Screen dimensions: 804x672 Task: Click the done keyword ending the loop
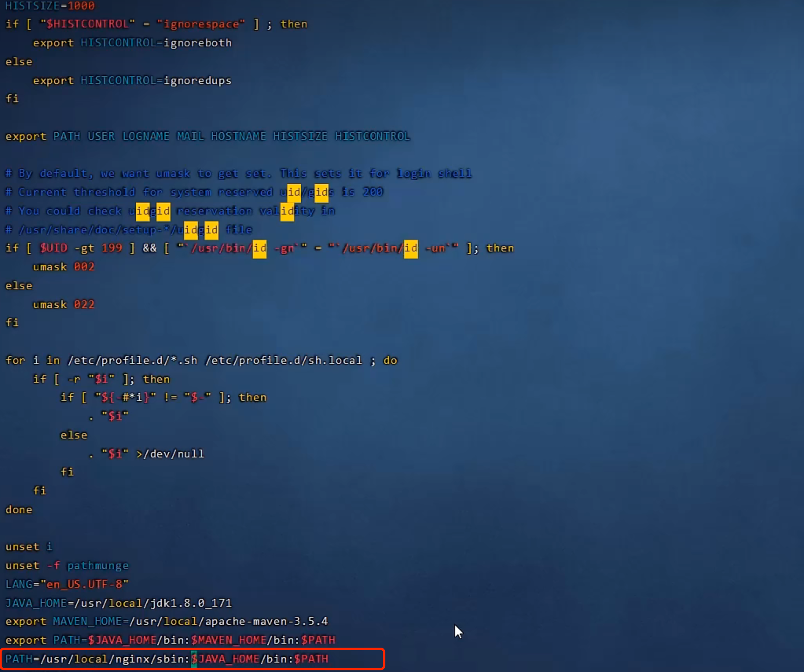(x=18, y=509)
